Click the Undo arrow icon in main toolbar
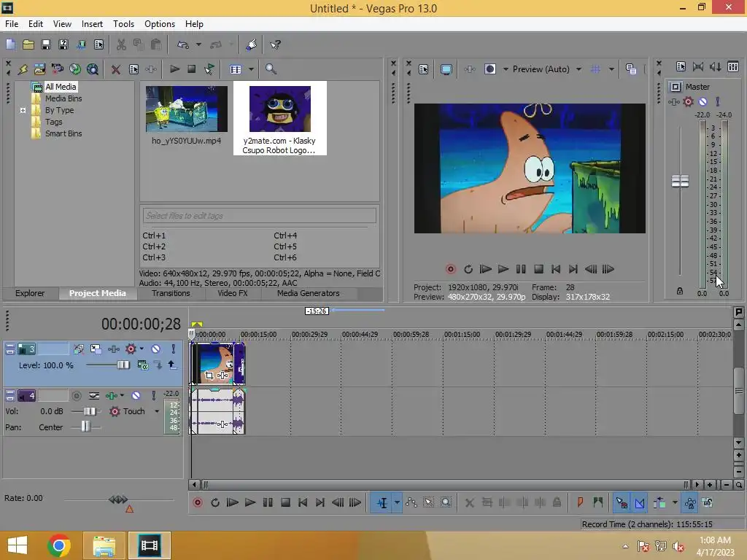The width and height of the screenshot is (747, 560). 183,44
